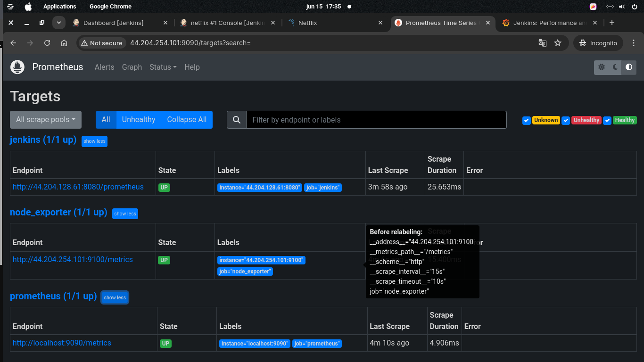Open the Applications menu in top bar
The image size is (644, 362).
[x=59, y=7]
